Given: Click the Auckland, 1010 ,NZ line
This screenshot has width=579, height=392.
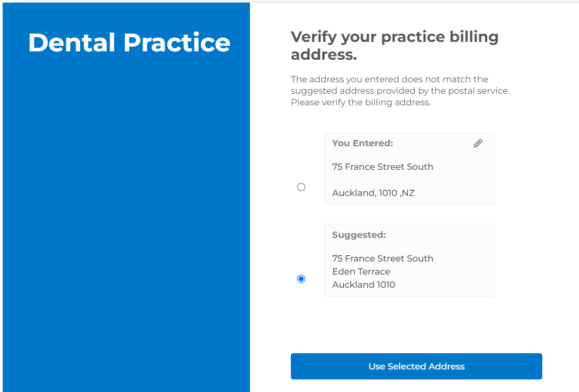Looking at the screenshot, I should click(373, 193).
